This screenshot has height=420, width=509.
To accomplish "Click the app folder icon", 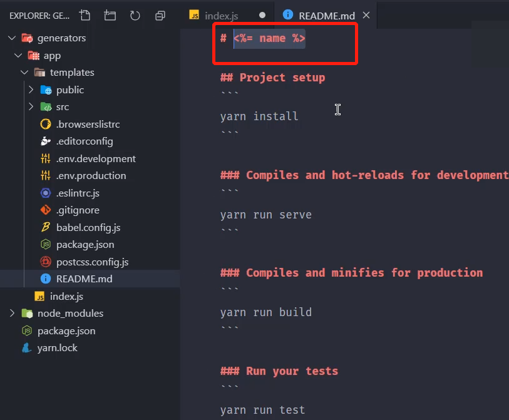I will coord(33,56).
